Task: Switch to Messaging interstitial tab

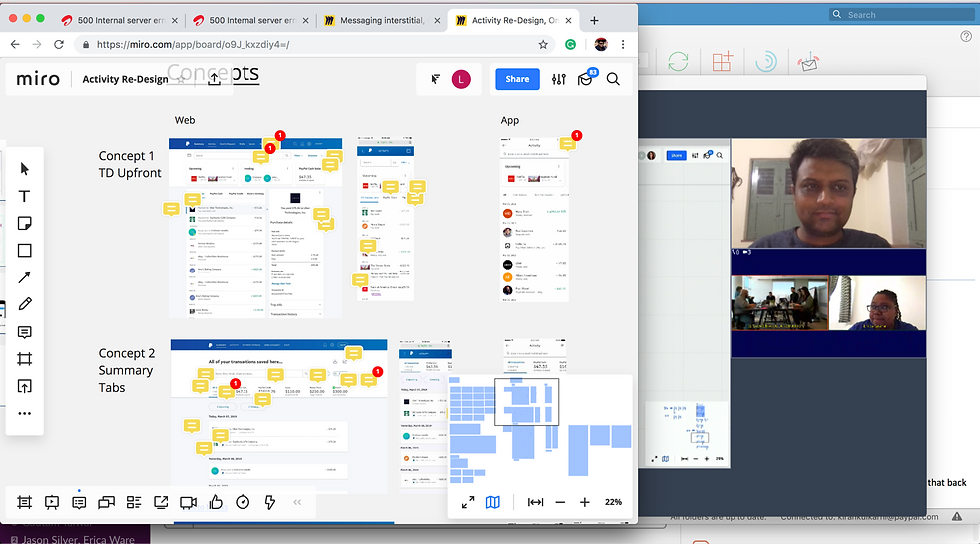Action: (x=382, y=20)
